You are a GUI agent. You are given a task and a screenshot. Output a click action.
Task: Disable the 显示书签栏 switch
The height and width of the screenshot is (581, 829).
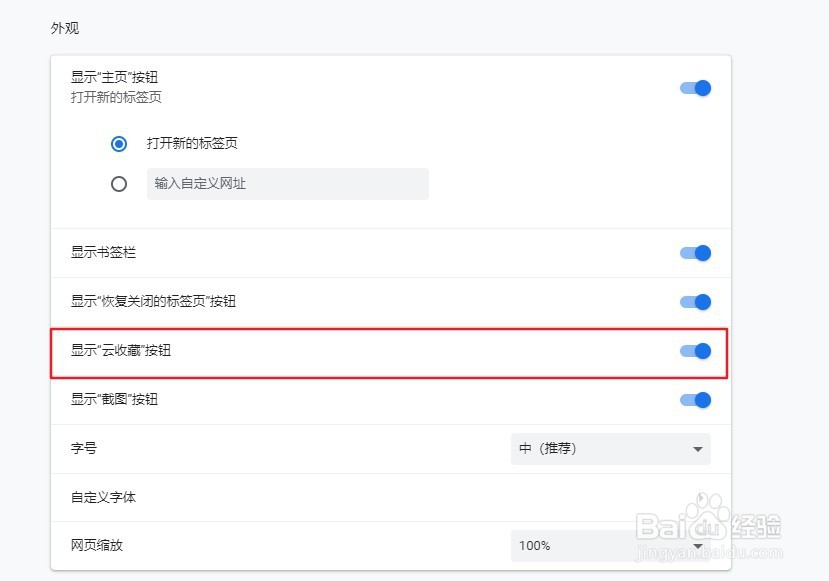(x=695, y=253)
